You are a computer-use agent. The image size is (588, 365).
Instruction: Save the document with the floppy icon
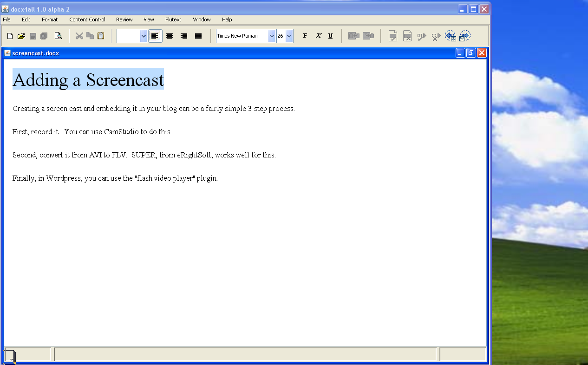(33, 36)
